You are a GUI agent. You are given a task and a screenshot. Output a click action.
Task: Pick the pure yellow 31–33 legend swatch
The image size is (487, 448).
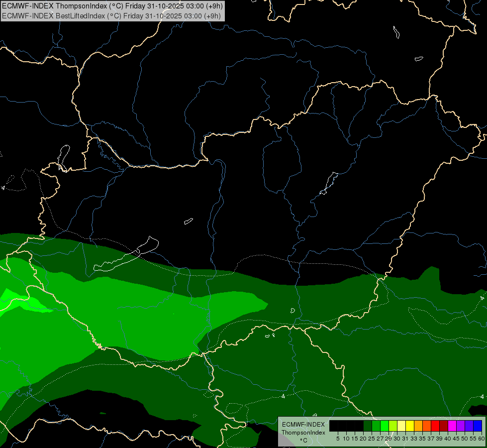pos(410,426)
